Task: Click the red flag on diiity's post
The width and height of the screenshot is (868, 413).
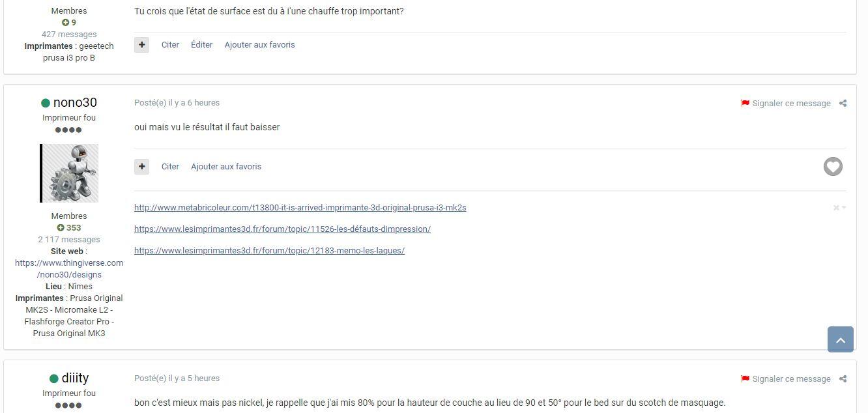Action: click(745, 379)
